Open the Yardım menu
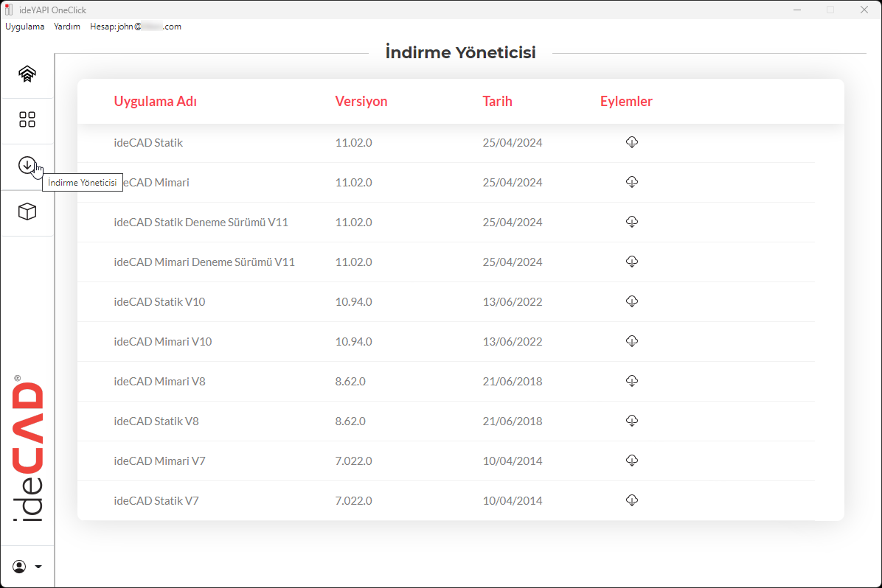Image resolution: width=882 pixels, height=588 pixels. coord(67,27)
